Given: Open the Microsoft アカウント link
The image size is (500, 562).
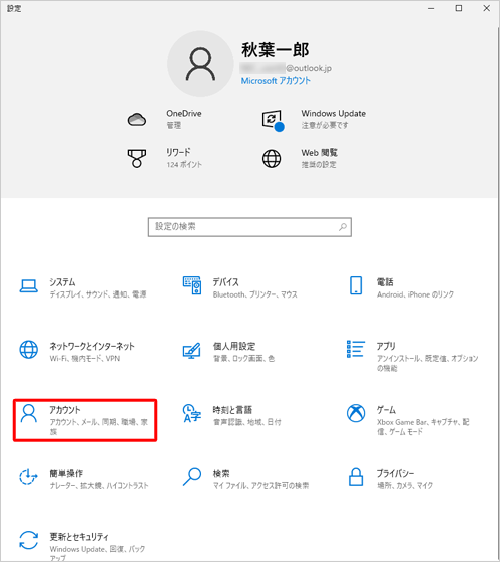Looking at the screenshot, I should 275,81.
